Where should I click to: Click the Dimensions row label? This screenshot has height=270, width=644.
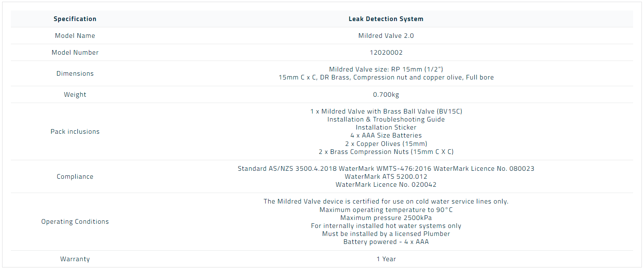tap(75, 74)
